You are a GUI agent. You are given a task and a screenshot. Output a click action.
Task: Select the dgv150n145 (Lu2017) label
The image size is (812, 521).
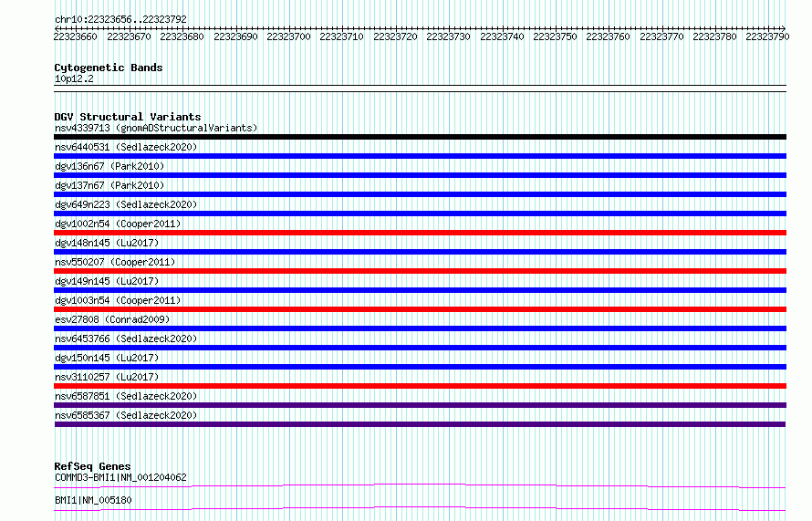(107, 358)
